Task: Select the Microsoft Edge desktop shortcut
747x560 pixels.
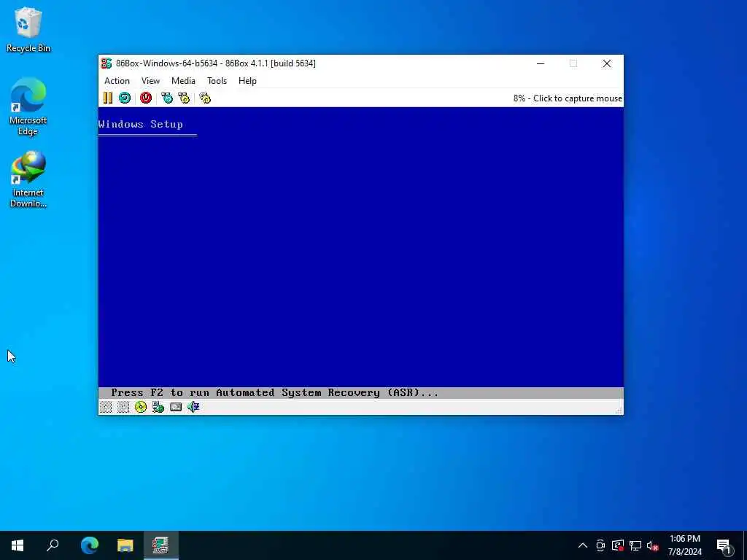Action: click(28, 107)
